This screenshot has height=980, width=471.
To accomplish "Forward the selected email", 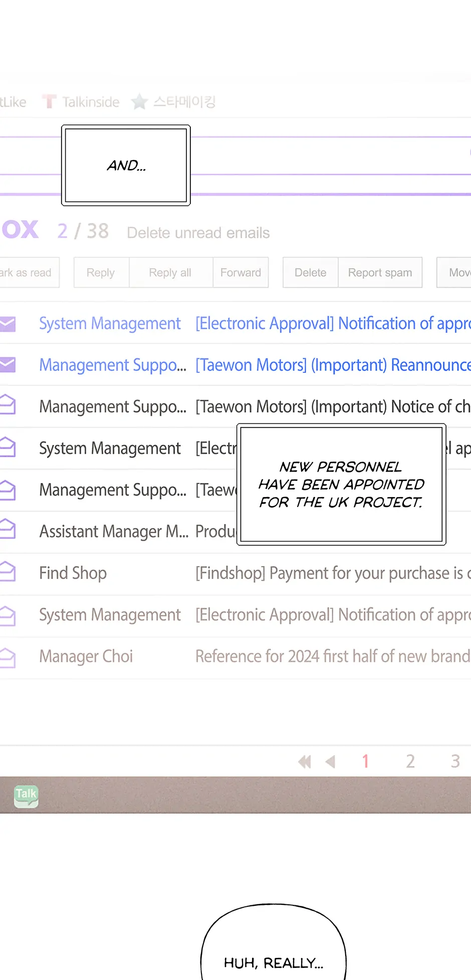I will coord(241,273).
